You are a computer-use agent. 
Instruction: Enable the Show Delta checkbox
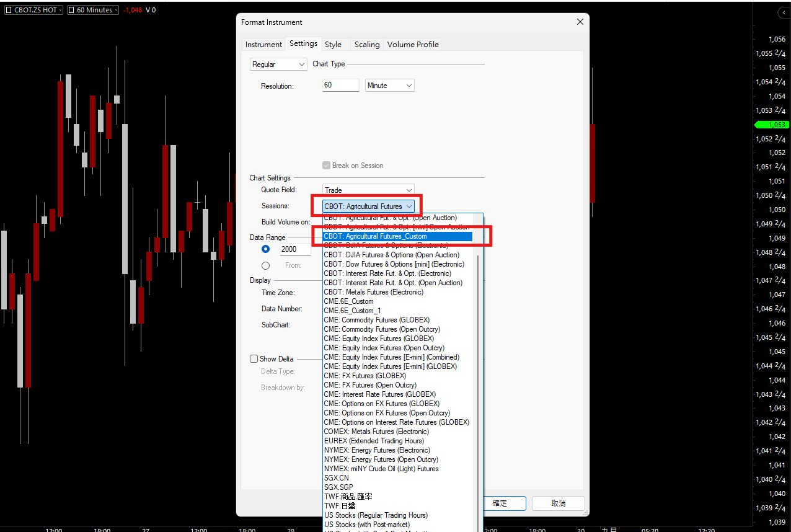pyautogui.click(x=254, y=358)
